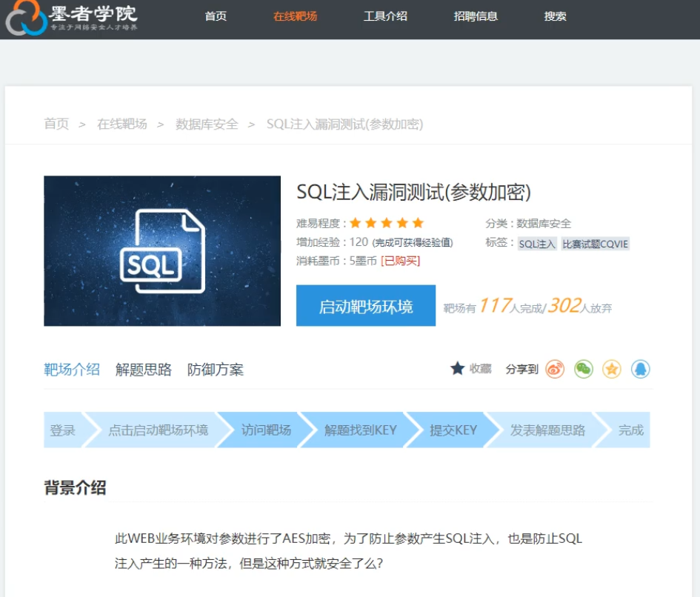Switch to the 解题思路 tab
The height and width of the screenshot is (597, 700).
click(143, 370)
